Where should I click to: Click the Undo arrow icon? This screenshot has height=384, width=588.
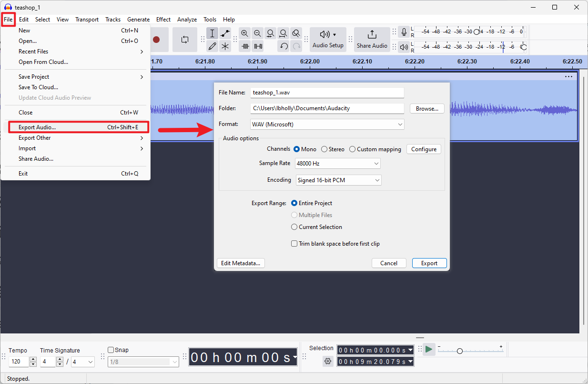click(x=284, y=46)
